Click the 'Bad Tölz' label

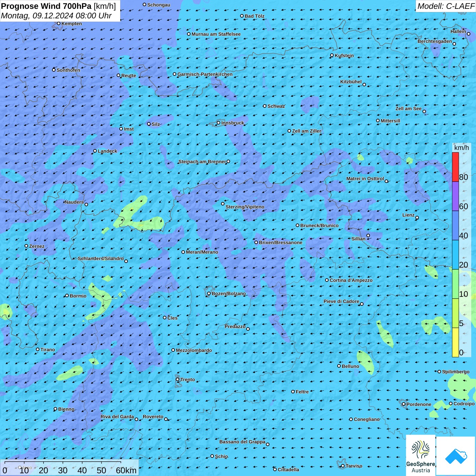pos(254,16)
